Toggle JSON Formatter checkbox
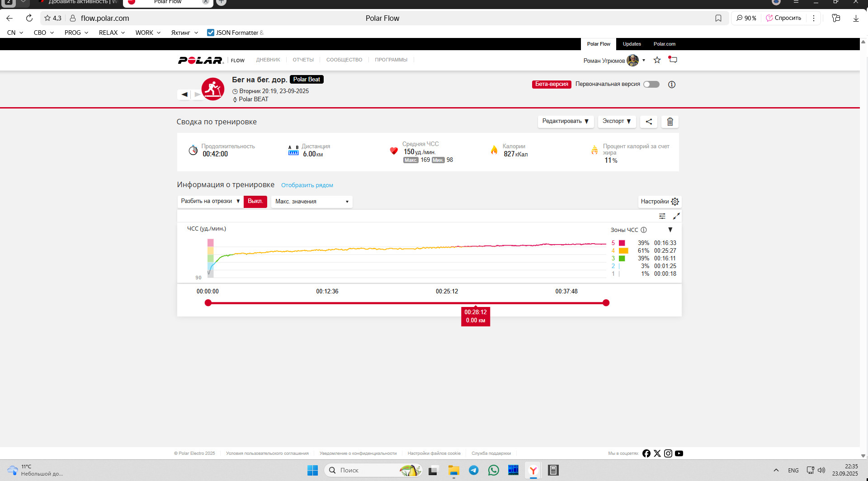 coord(211,33)
